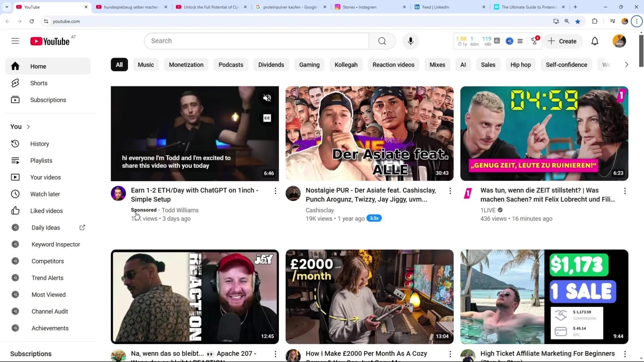
Task: Open Most Viewed tool
Action: [x=48, y=295]
